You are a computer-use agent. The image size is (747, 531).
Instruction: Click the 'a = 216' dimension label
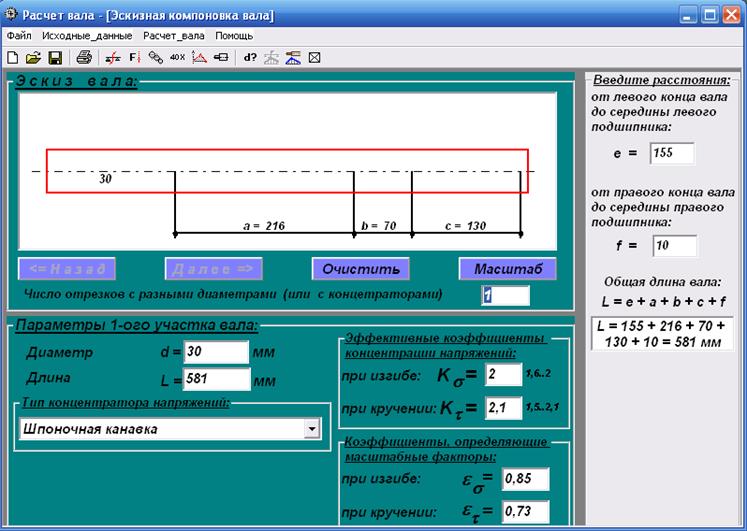tap(264, 226)
